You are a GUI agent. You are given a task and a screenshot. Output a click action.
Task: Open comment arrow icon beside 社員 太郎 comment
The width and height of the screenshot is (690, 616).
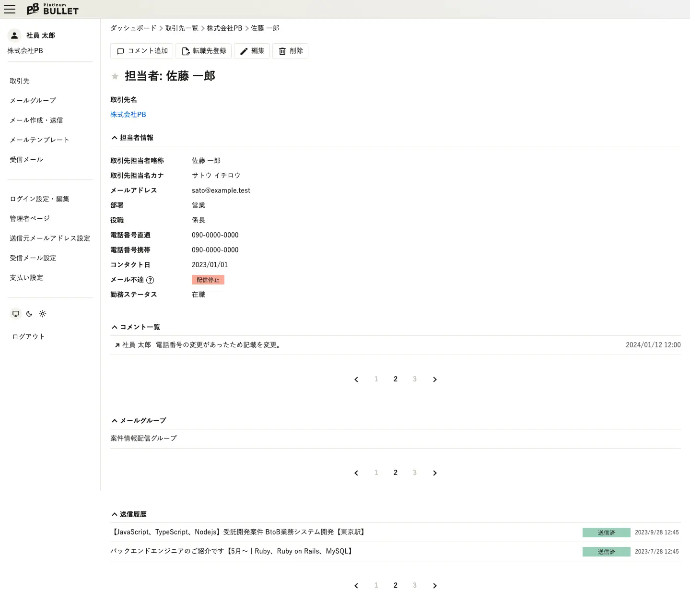(x=117, y=345)
